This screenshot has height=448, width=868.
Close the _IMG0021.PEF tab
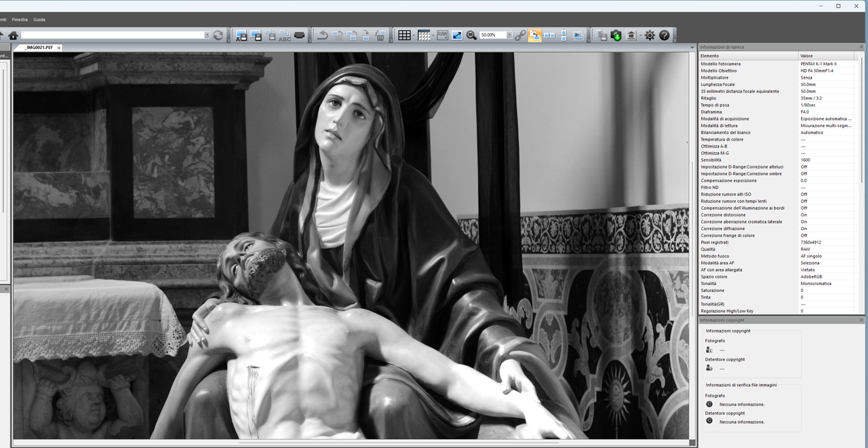[59, 48]
